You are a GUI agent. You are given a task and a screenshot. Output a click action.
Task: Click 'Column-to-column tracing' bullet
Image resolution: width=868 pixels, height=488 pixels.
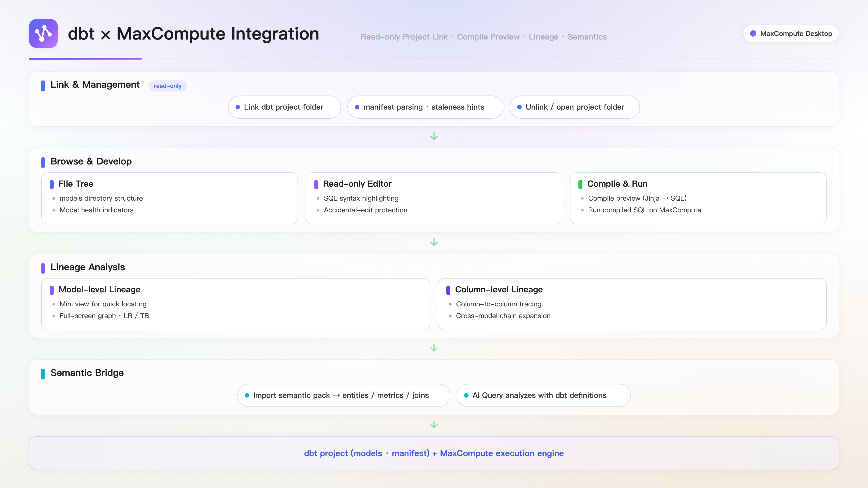(x=498, y=304)
